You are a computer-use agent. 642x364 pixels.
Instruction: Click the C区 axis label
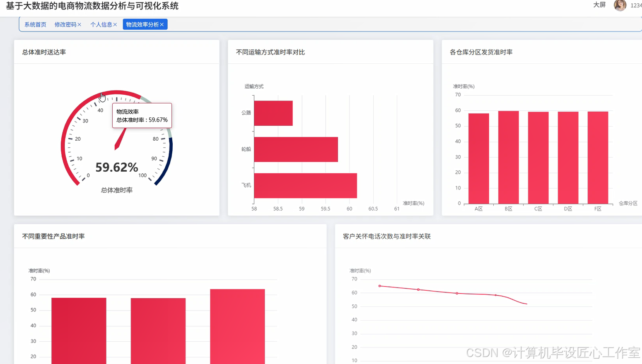click(538, 209)
